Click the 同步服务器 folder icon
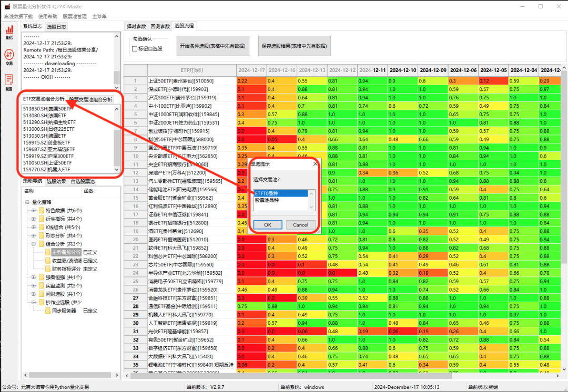The width and height of the screenshot is (568, 392). pyautogui.click(x=48, y=311)
